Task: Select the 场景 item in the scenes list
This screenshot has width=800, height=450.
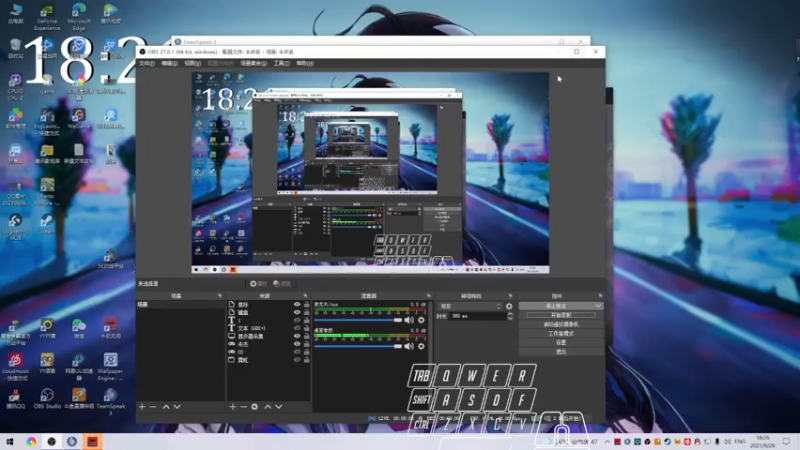Action: click(x=181, y=305)
